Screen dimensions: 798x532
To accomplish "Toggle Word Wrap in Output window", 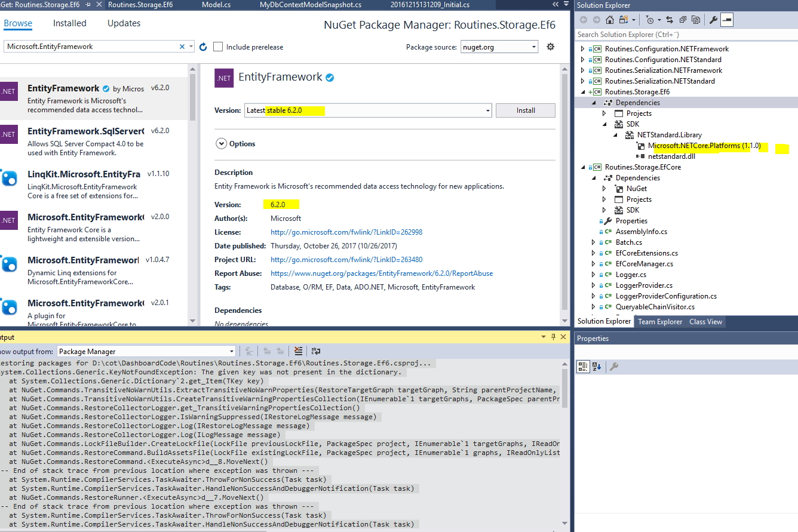I will pyautogui.click(x=316, y=351).
